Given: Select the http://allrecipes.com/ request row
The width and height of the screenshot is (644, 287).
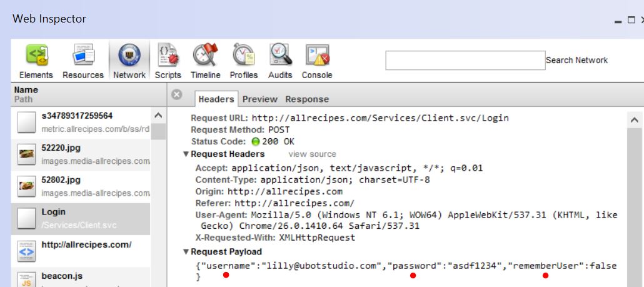Looking at the screenshot, I should pyautogui.click(x=81, y=251).
